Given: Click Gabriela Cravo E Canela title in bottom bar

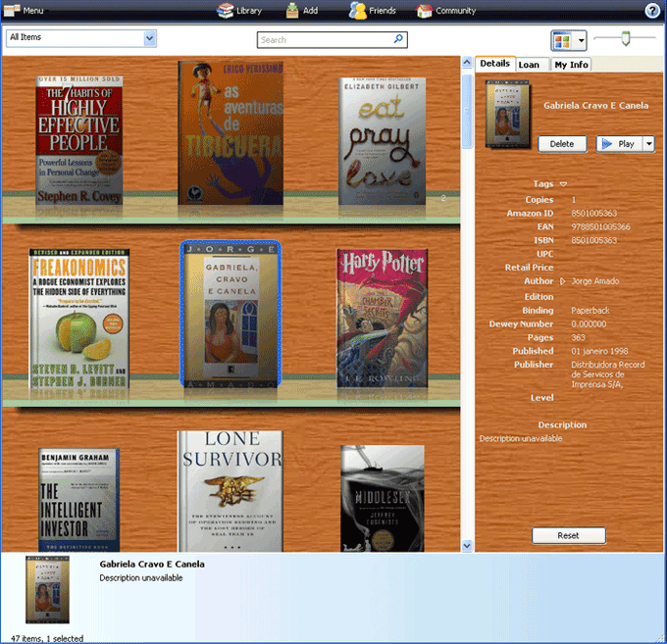Looking at the screenshot, I should (x=152, y=565).
